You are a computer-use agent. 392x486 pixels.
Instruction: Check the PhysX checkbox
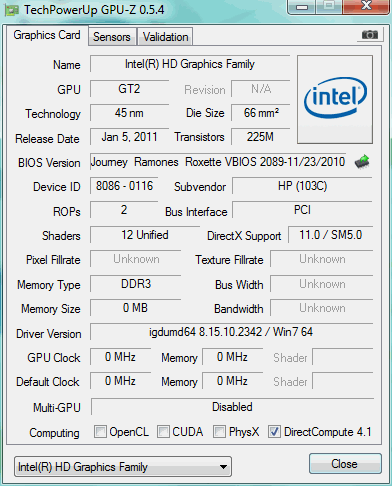219,432
